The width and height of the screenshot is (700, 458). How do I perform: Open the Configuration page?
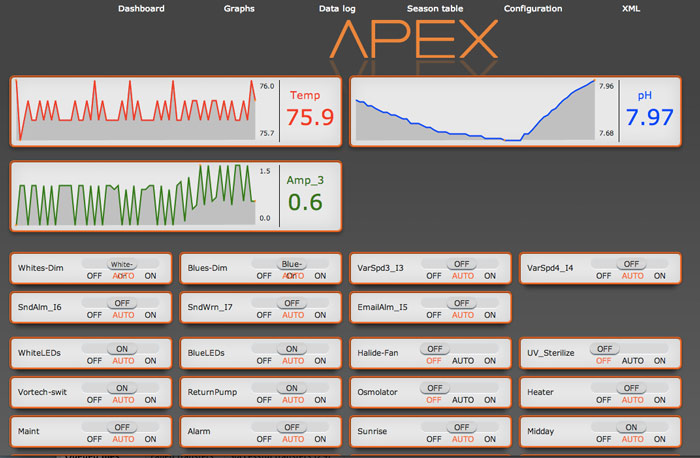[533, 8]
